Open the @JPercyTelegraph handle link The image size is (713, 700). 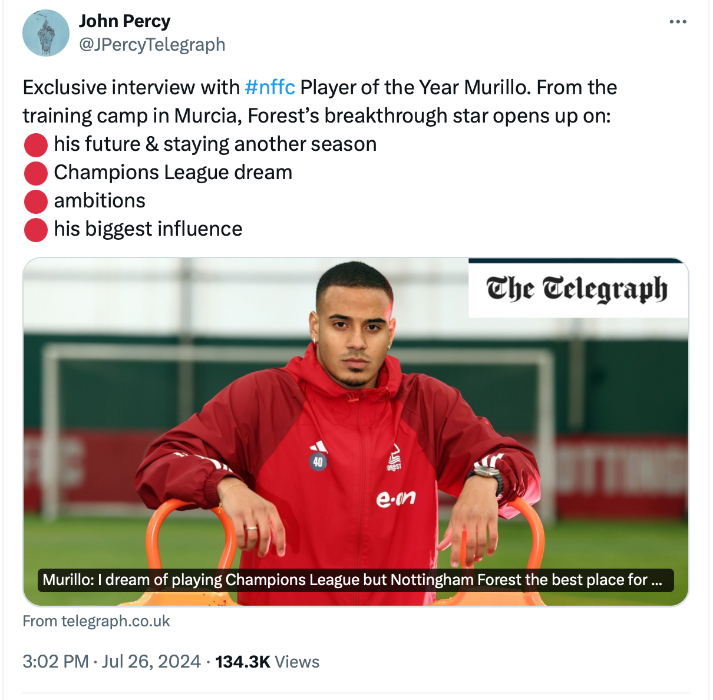click(151, 44)
